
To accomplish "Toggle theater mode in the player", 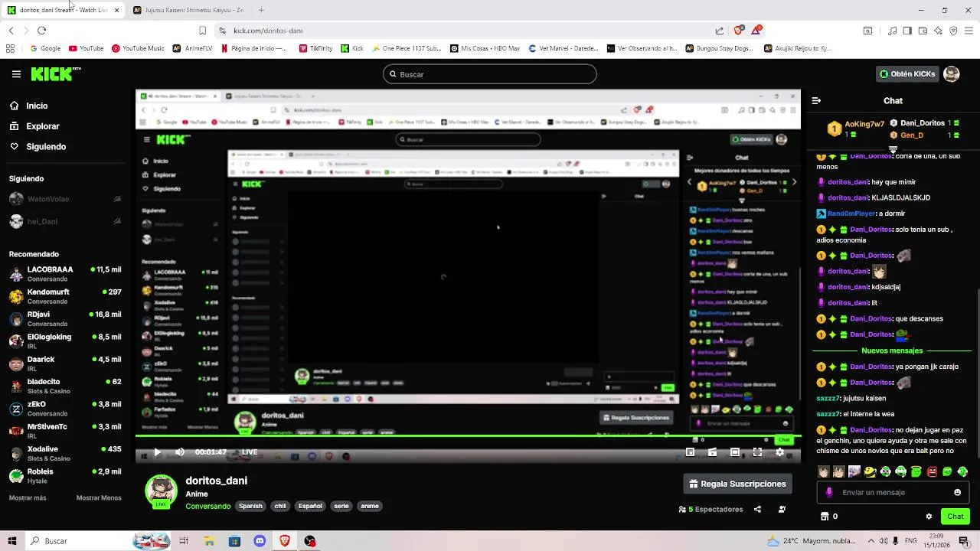I will point(735,452).
